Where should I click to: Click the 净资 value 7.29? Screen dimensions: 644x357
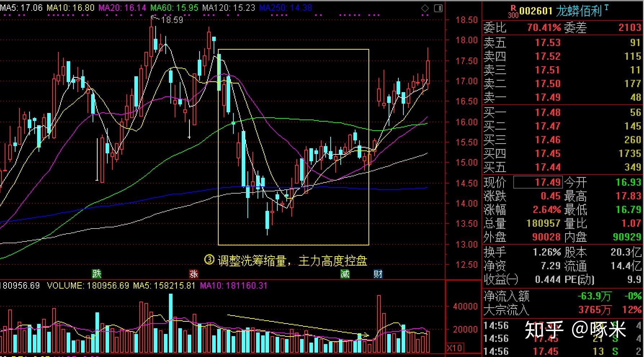pos(551,266)
